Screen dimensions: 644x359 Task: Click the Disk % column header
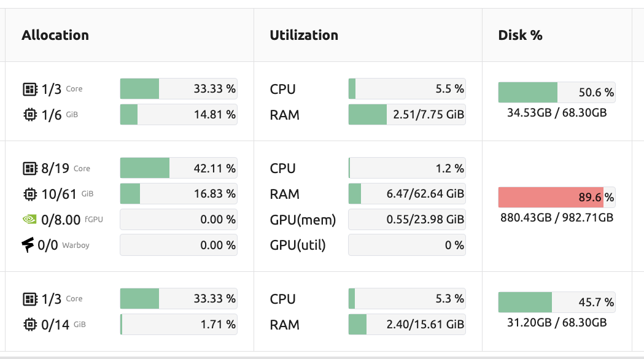[520, 36]
